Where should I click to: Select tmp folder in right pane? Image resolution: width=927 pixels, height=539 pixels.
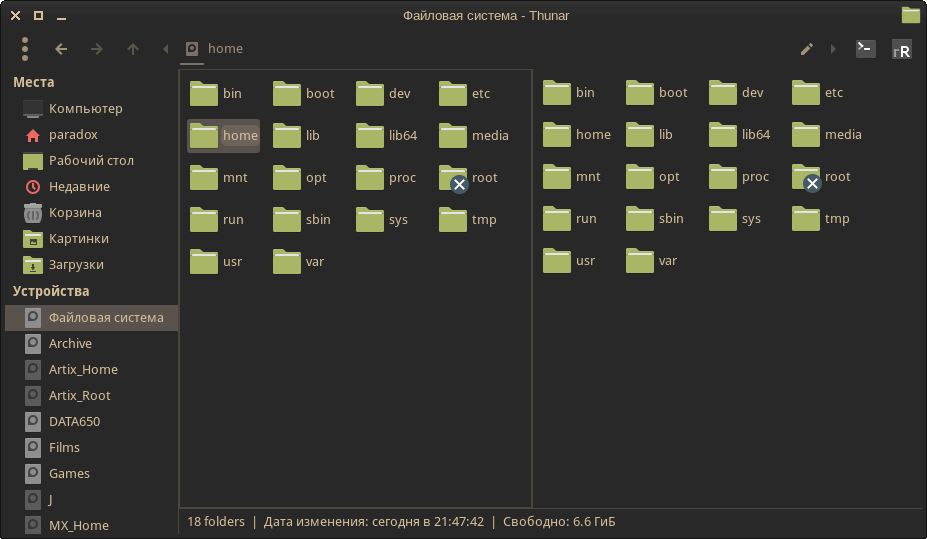pyautogui.click(x=821, y=218)
